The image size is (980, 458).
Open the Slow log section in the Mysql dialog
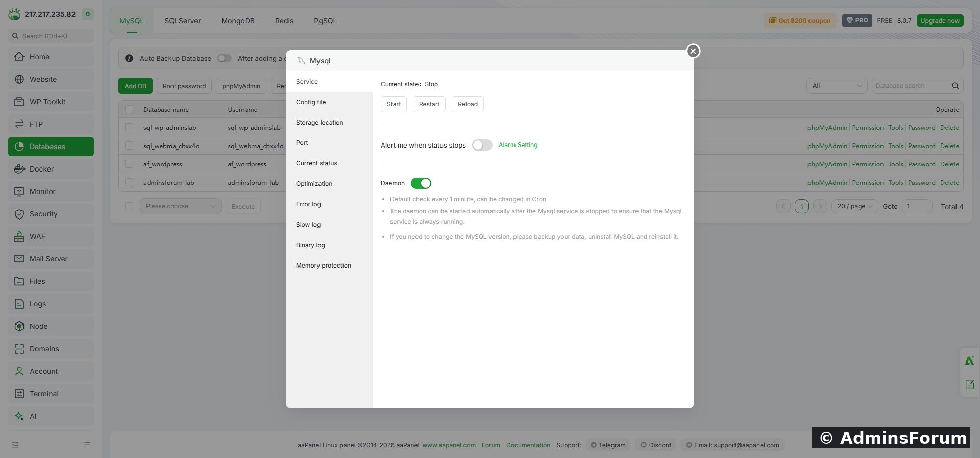coord(329,225)
